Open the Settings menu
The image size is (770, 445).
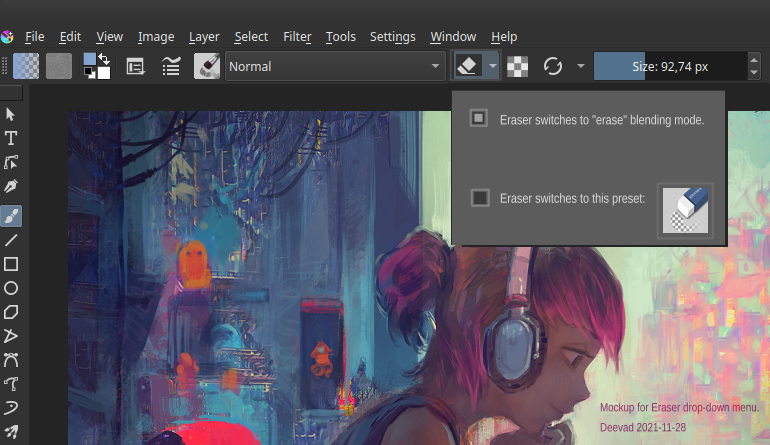392,37
